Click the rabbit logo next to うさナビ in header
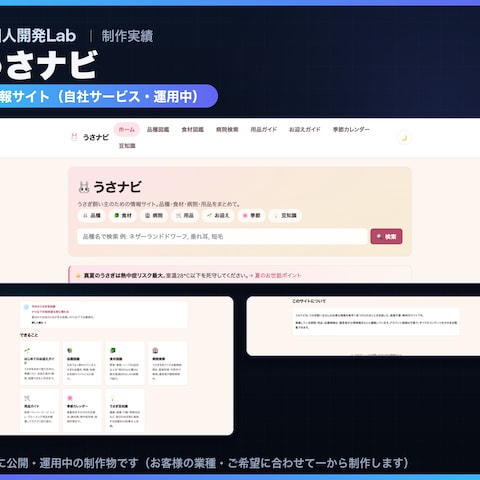This screenshot has height=480, width=480. (74, 137)
